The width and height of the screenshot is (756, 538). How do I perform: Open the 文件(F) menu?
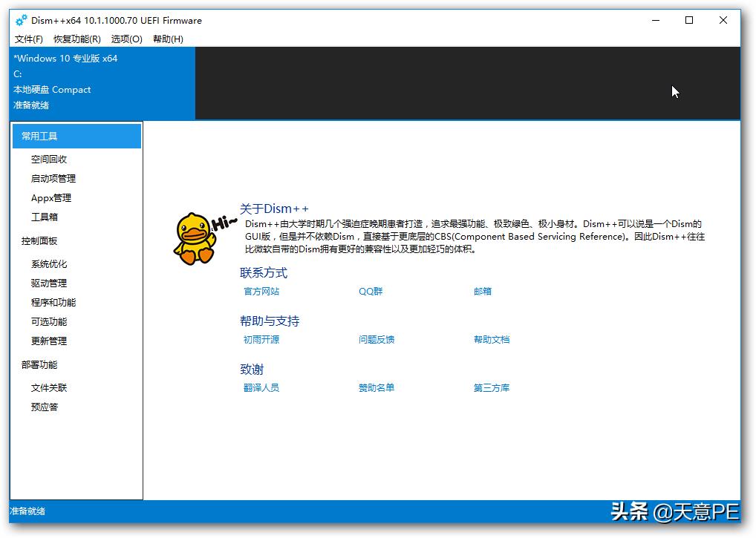pyautogui.click(x=28, y=39)
